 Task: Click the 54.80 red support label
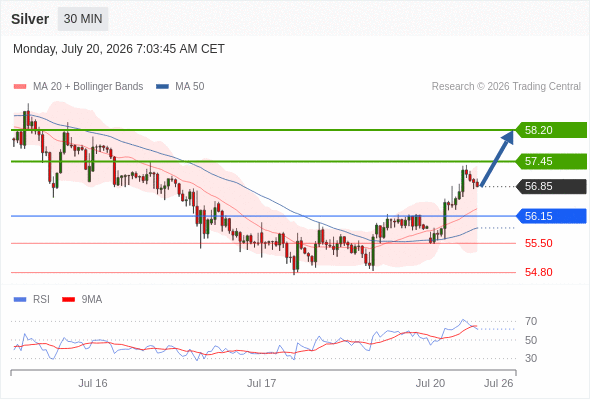click(538, 272)
